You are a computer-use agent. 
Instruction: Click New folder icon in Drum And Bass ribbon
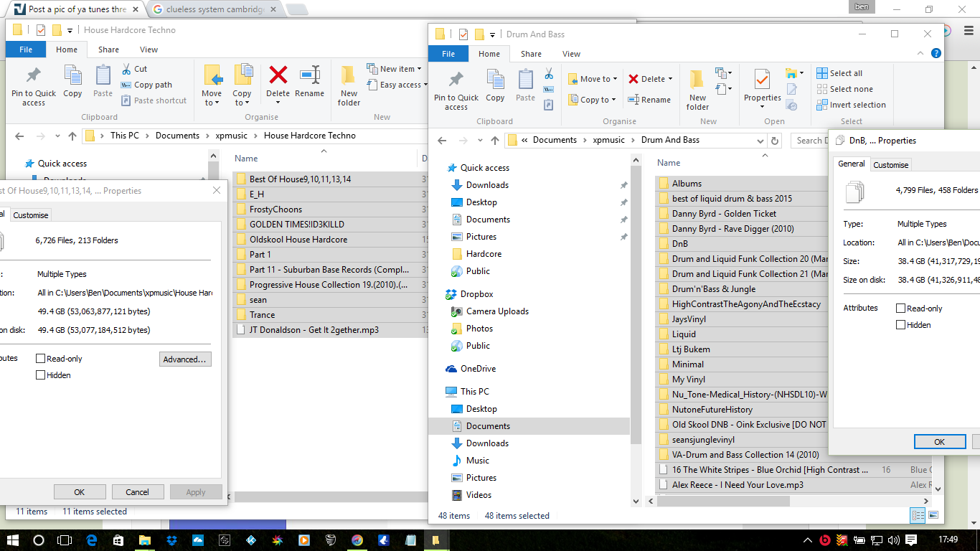click(x=697, y=80)
